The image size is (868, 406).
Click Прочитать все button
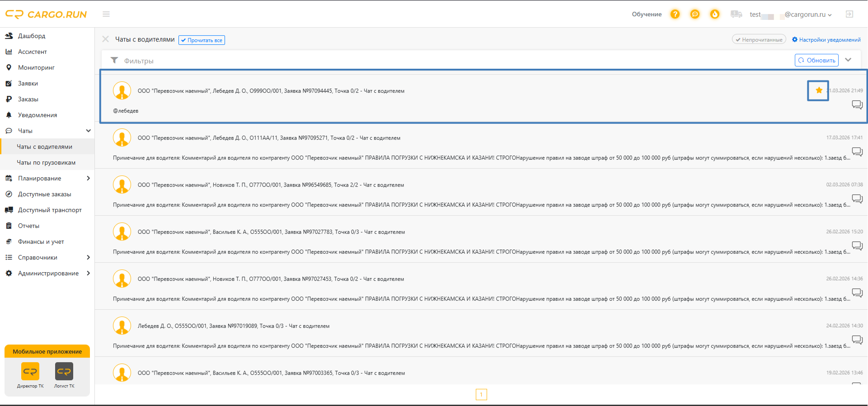[202, 40]
